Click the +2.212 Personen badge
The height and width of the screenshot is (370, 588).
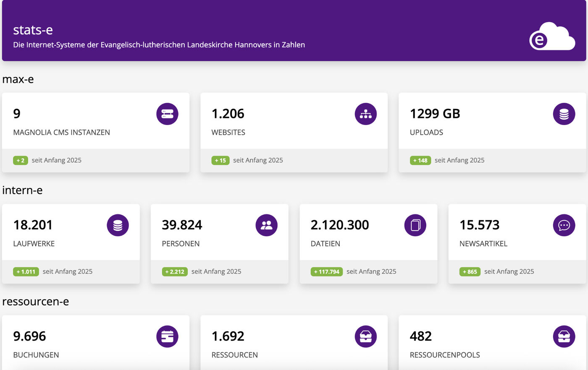pyautogui.click(x=175, y=272)
